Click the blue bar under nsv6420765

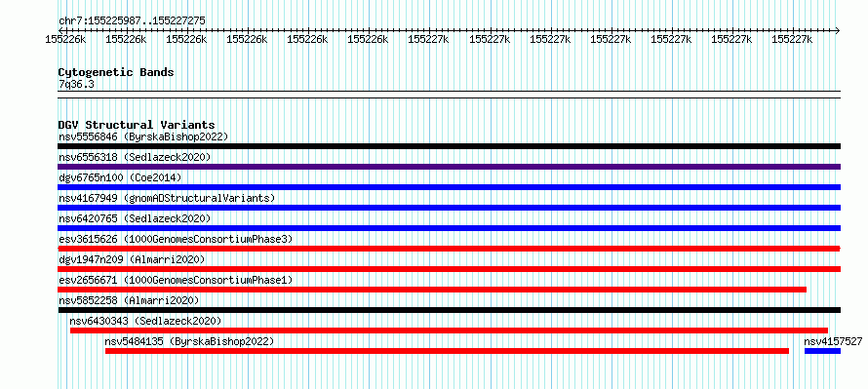point(449,228)
